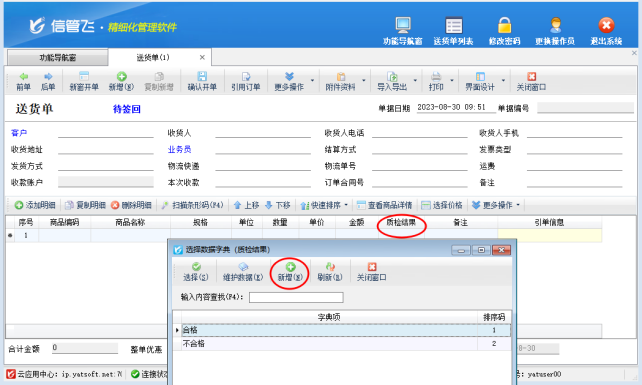642x385 pixels.
Task: Click the 合计金额 field
Action: click(x=85, y=348)
